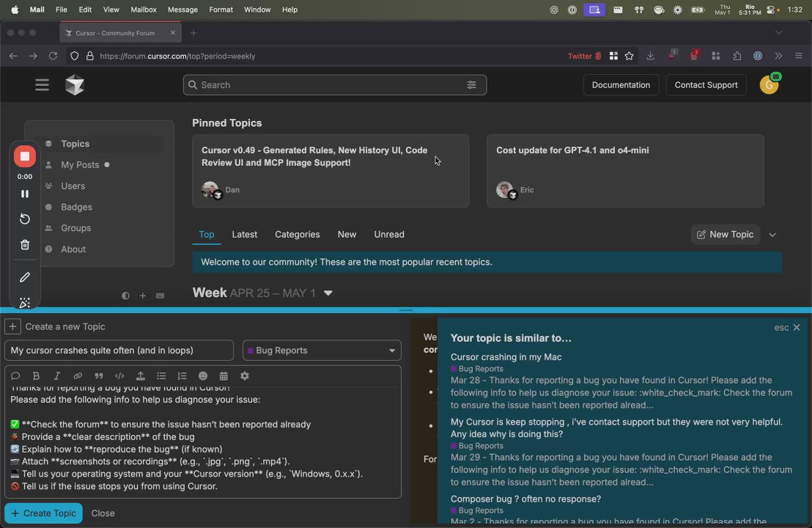Toggle italic formatting in the composer

[x=57, y=375]
